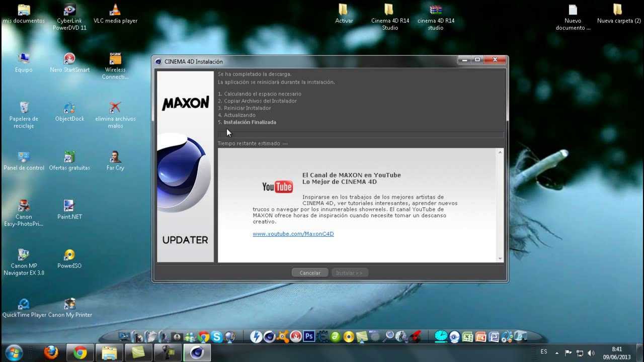644x362 pixels.
Task: Click the installer's vertical scrollbar down arrow
Action: [x=500, y=258]
